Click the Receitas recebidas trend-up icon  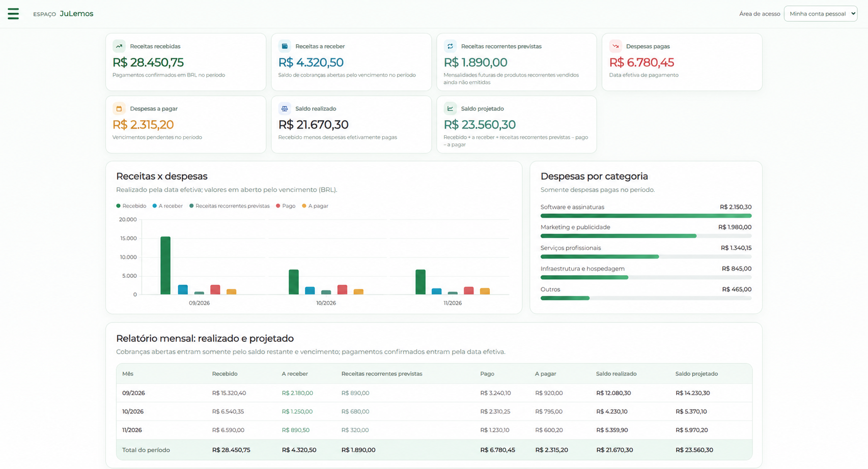pyautogui.click(x=119, y=46)
